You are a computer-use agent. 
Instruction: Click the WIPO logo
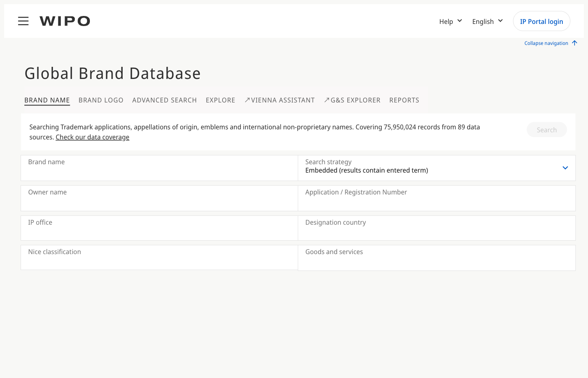65,21
